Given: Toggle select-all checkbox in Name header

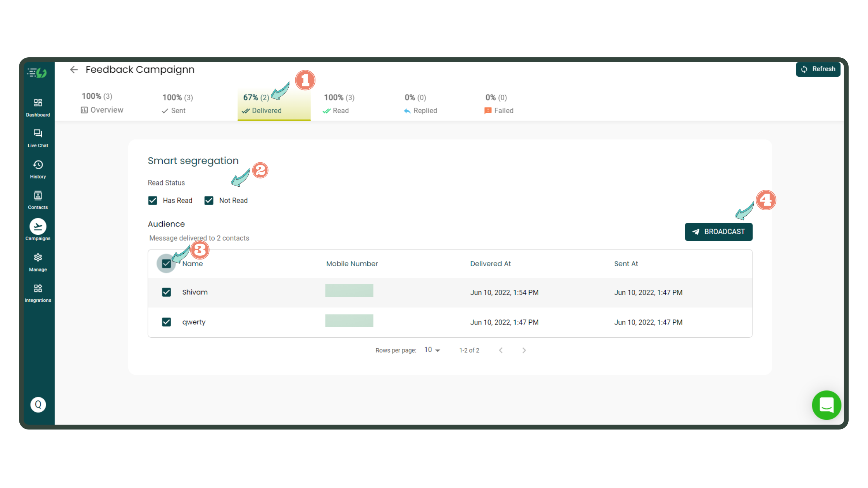Looking at the screenshot, I should [x=167, y=264].
